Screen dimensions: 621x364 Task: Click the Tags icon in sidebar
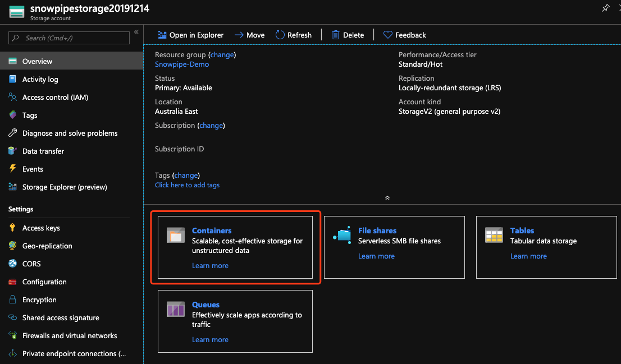coord(13,115)
